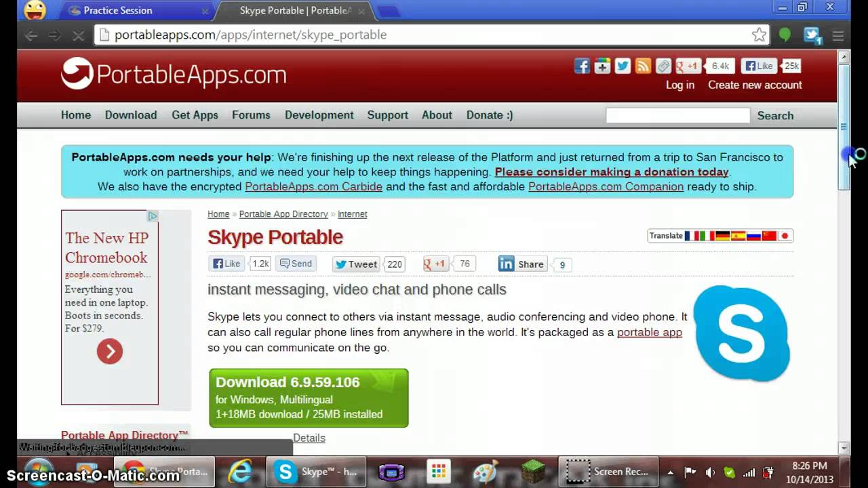Click the Twitter bird icon in header
This screenshot has height=488, width=868.
click(x=623, y=66)
